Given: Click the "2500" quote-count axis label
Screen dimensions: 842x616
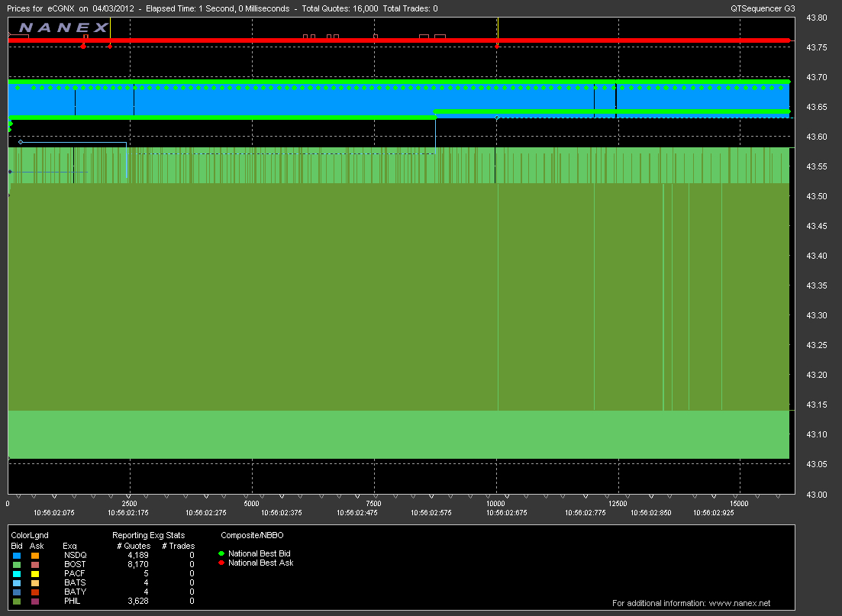Looking at the screenshot, I should coord(130,504).
